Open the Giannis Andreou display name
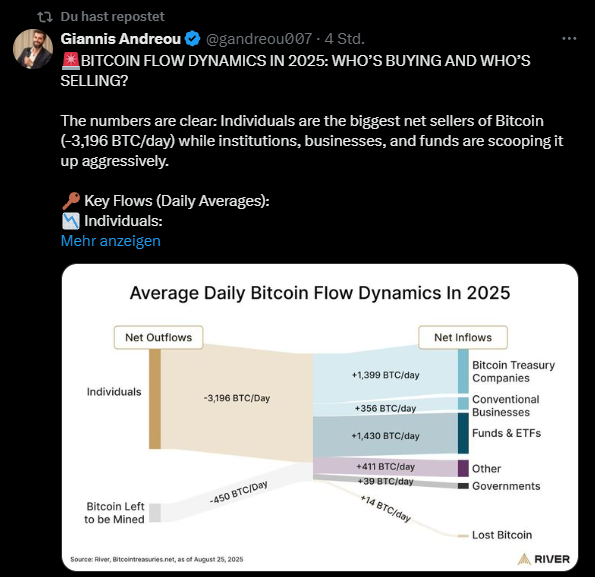The height and width of the screenshot is (577, 595). 121,39
